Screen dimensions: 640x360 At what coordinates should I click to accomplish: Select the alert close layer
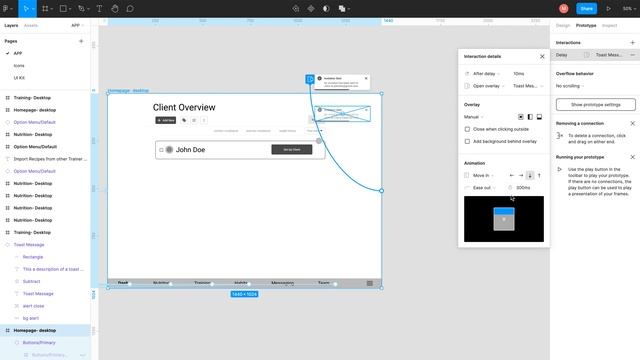pos(33,306)
